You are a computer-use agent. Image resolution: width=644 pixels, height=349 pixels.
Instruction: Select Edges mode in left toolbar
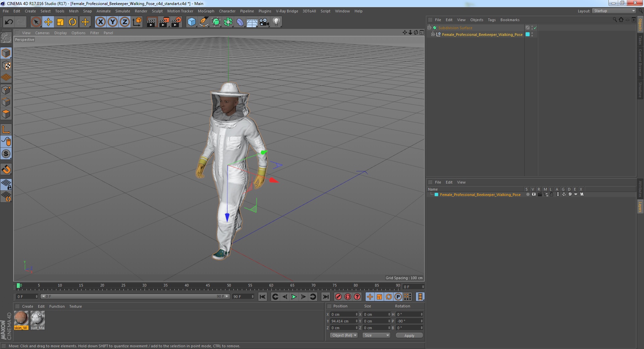click(x=6, y=102)
